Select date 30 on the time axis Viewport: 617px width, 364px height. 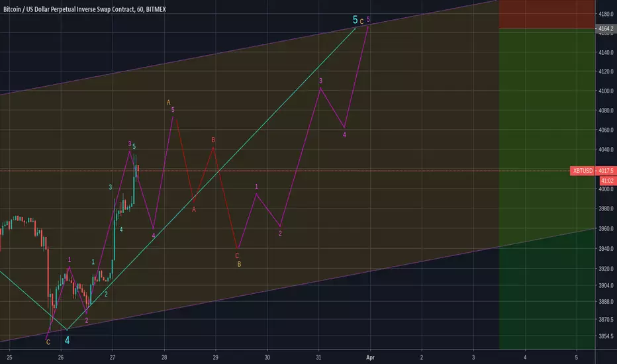(267, 357)
